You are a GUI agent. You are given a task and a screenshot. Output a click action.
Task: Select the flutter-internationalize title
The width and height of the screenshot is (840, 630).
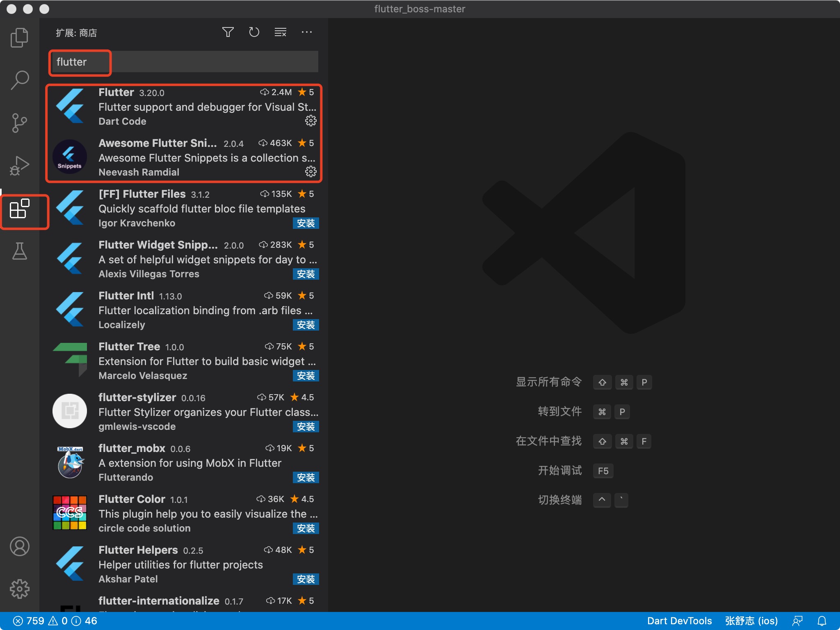(x=159, y=601)
